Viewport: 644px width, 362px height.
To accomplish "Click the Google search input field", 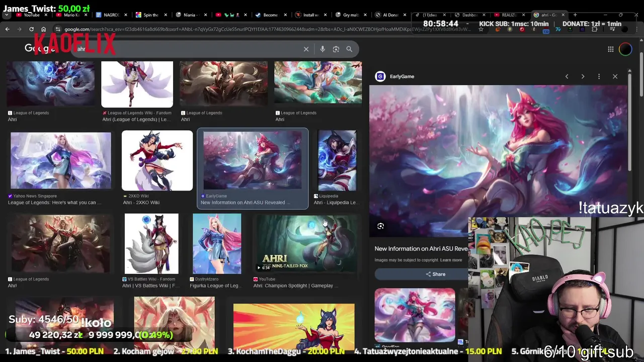I will click(186, 49).
